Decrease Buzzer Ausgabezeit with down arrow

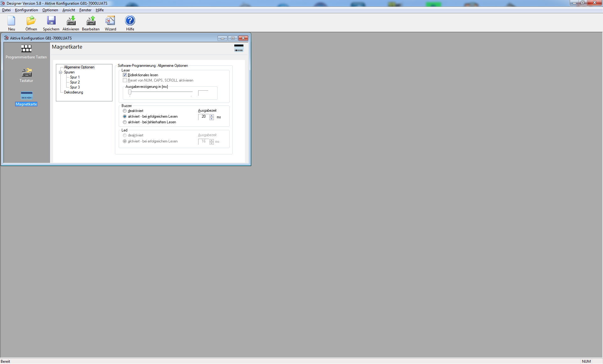coord(212,119)
